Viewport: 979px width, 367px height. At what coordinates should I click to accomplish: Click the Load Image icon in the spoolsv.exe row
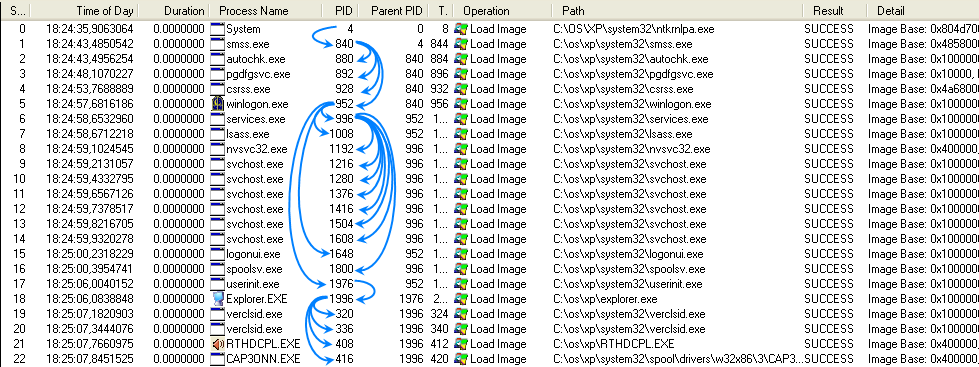coord(461,269)
